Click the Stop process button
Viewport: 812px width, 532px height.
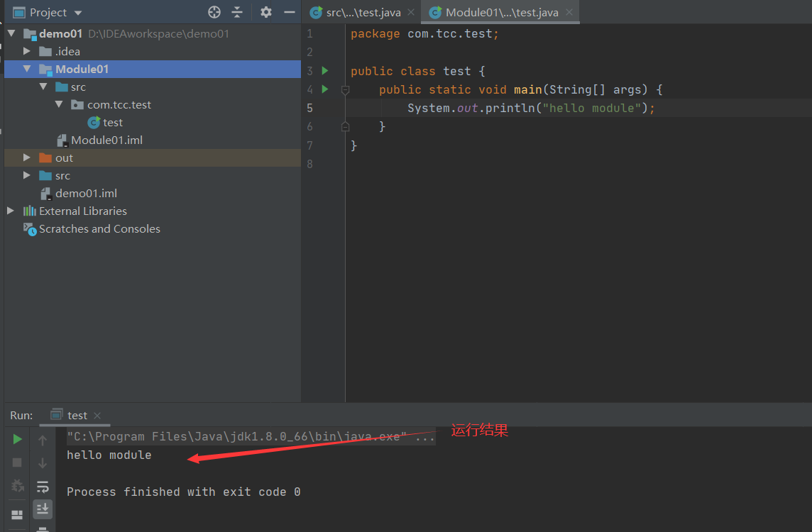[17, 462]
